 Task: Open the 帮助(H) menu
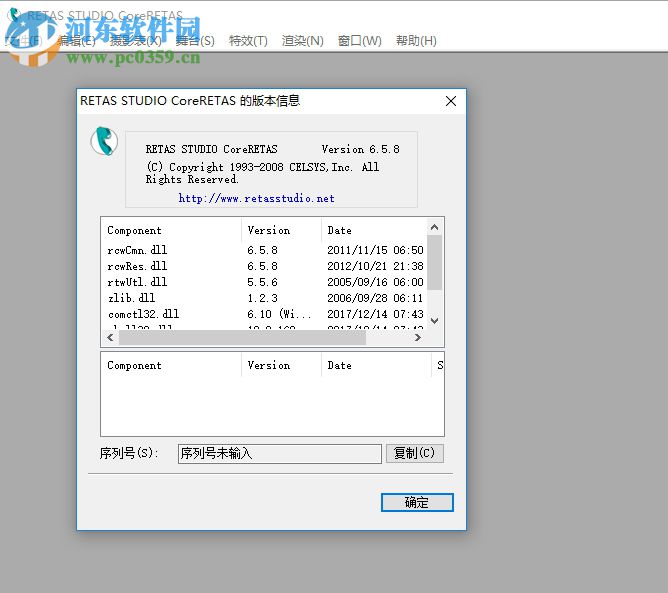click(x=416, y=41)
